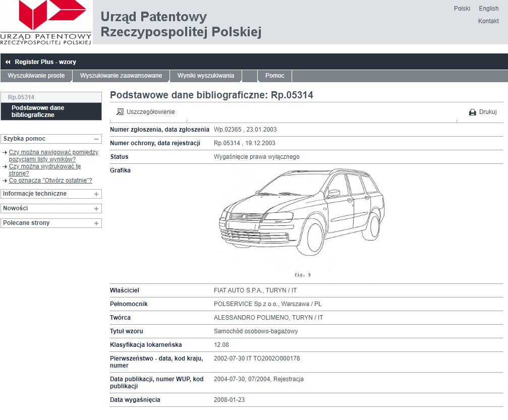Viewport: 508px width, 420px height.
Task: Click the publication value 2004-07-30, 07/2004, Rejestracja
Action: pyautogui.click(x=259, y=379)
